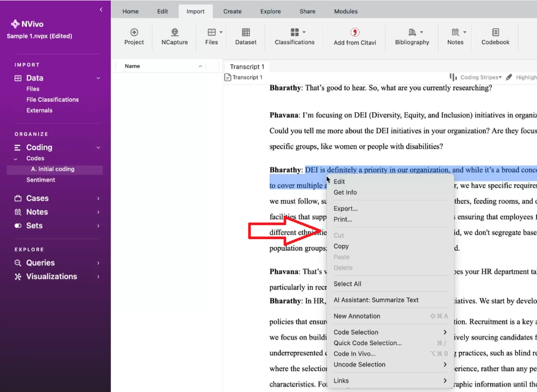
Task: Click the Data section icon in sidebar
Action: tap(18, 78)
